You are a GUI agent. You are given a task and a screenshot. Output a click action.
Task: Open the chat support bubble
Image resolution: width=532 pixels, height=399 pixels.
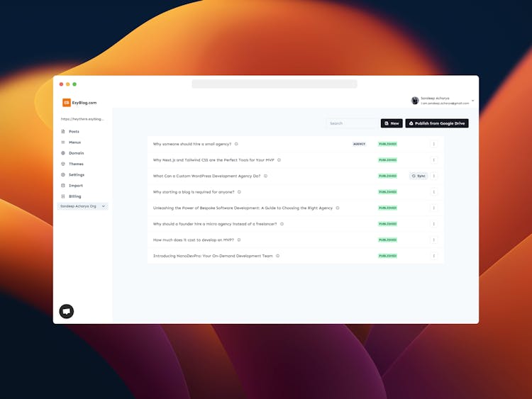(x=67, y=311)
